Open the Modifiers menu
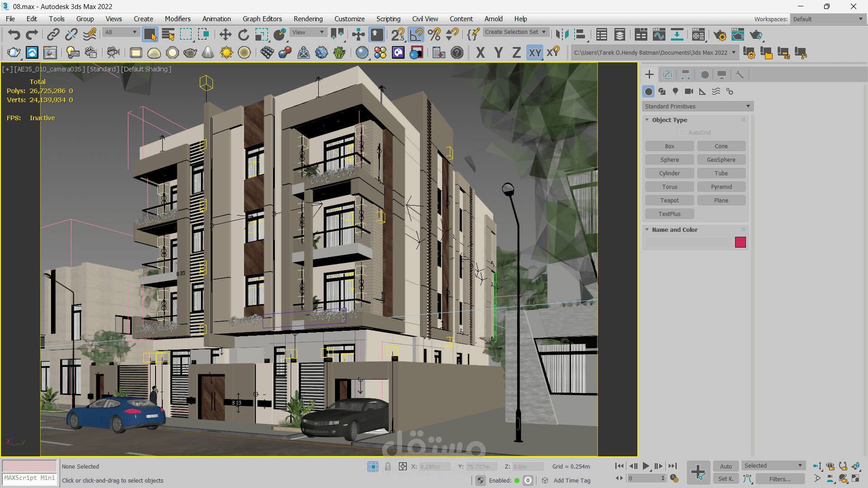This screenshot has width=868, height=488. coord(177,19)
